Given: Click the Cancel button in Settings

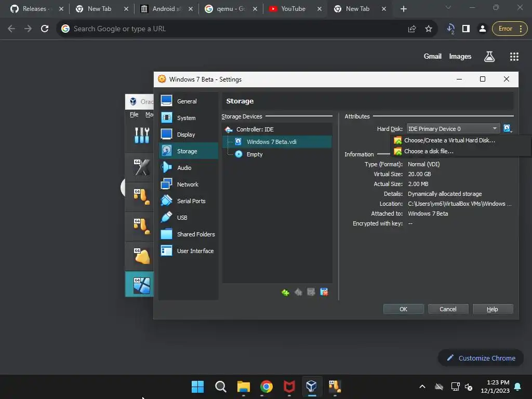Looking at the screenshot, I should (x=448, y=309).
